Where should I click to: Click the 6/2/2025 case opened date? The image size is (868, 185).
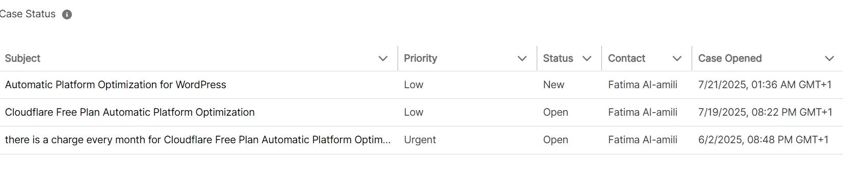764,140
